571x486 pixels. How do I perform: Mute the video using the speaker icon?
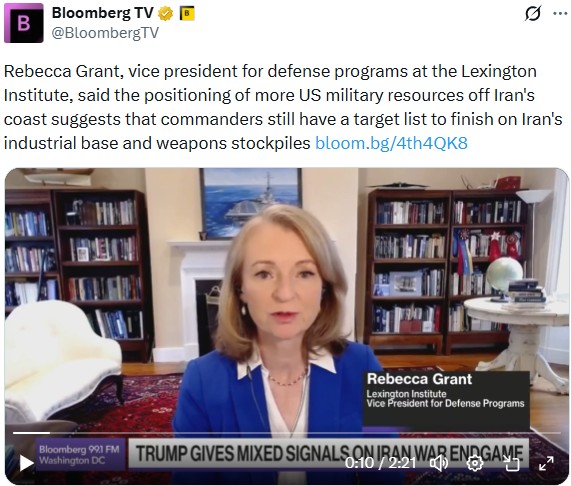pos(439,463)
